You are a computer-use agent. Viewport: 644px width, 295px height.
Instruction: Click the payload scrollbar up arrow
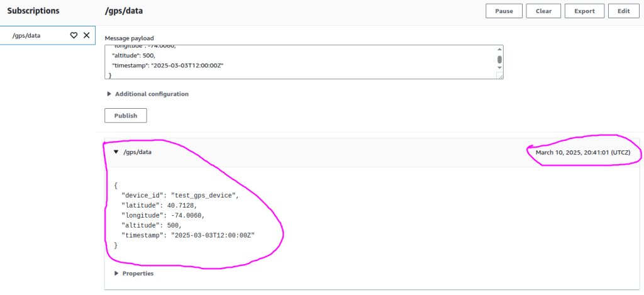coord(499,49)
